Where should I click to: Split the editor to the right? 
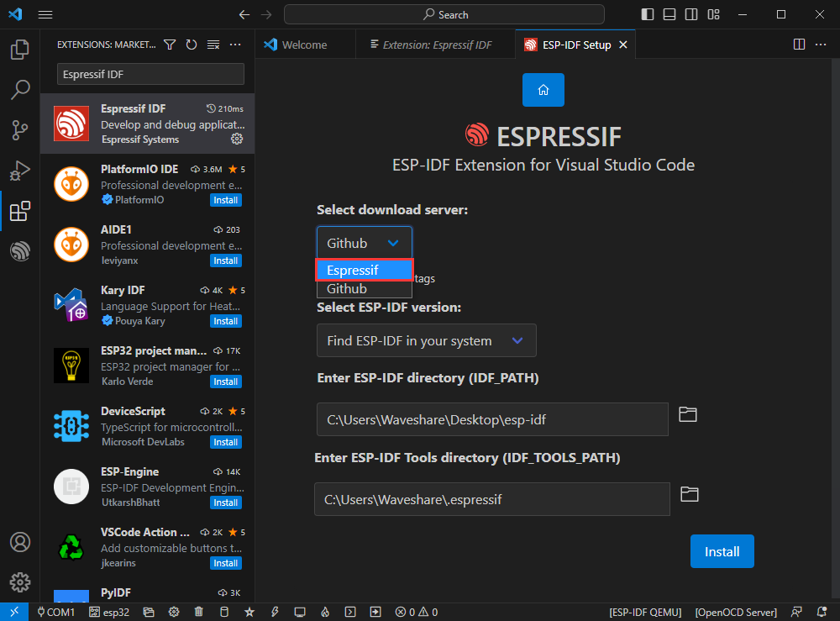click(x=799, y=45)
